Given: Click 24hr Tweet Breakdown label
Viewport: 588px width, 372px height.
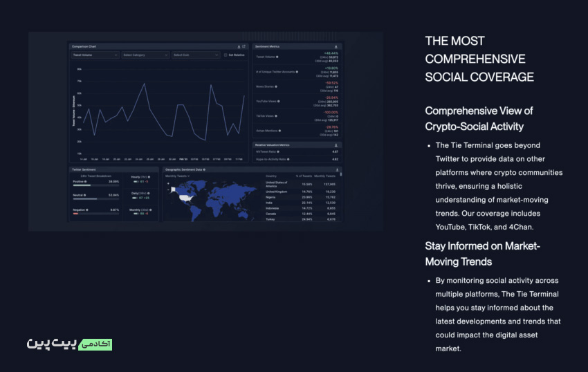Looking at the screenshot, I should pos(96,176).
